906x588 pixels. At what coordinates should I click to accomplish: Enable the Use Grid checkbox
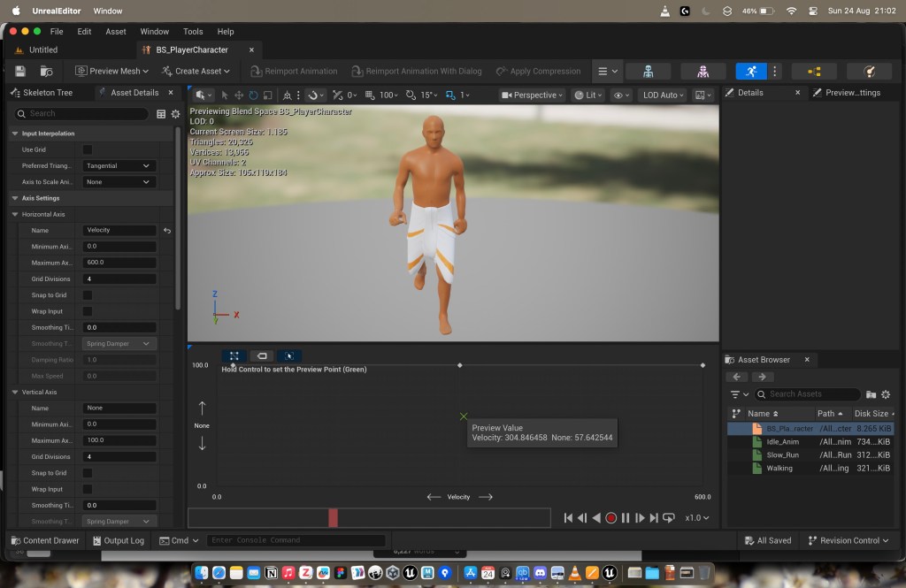click(88, 149)
